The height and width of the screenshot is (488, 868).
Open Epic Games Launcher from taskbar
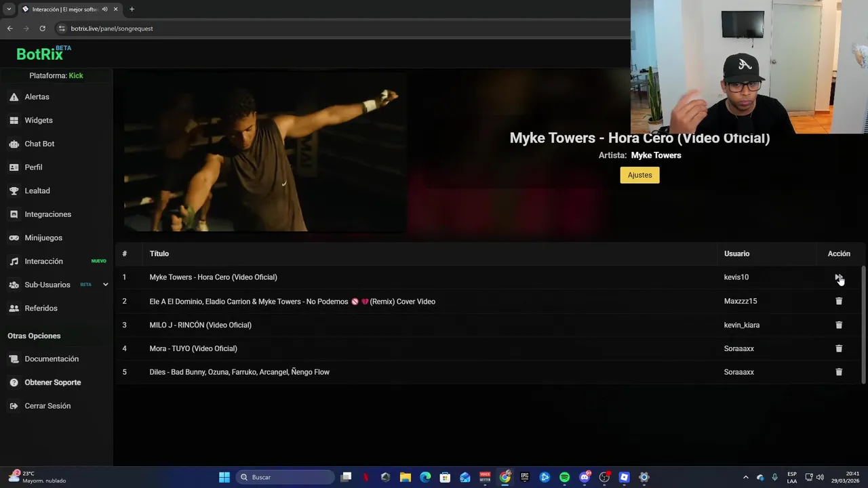tap(525, 477)
